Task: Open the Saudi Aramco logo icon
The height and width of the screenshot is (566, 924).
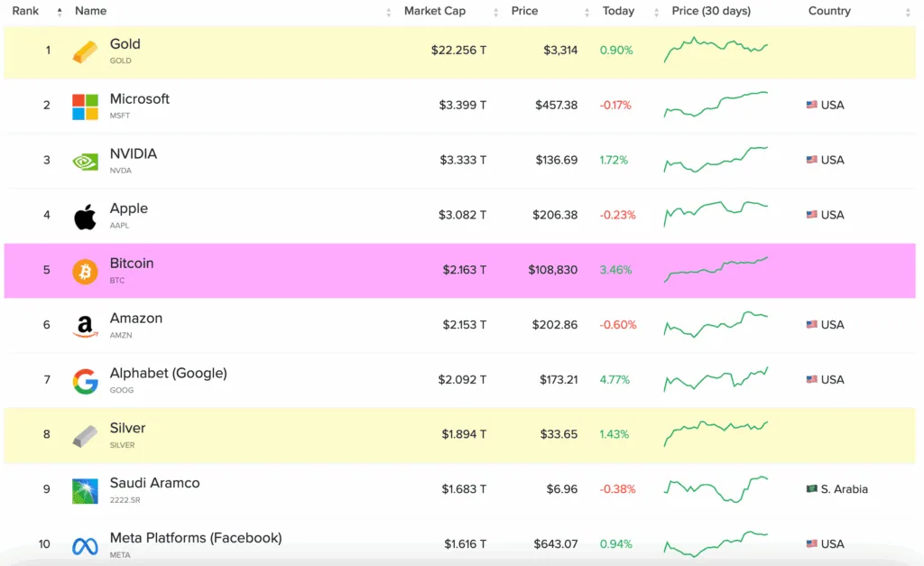Action: 85,491
